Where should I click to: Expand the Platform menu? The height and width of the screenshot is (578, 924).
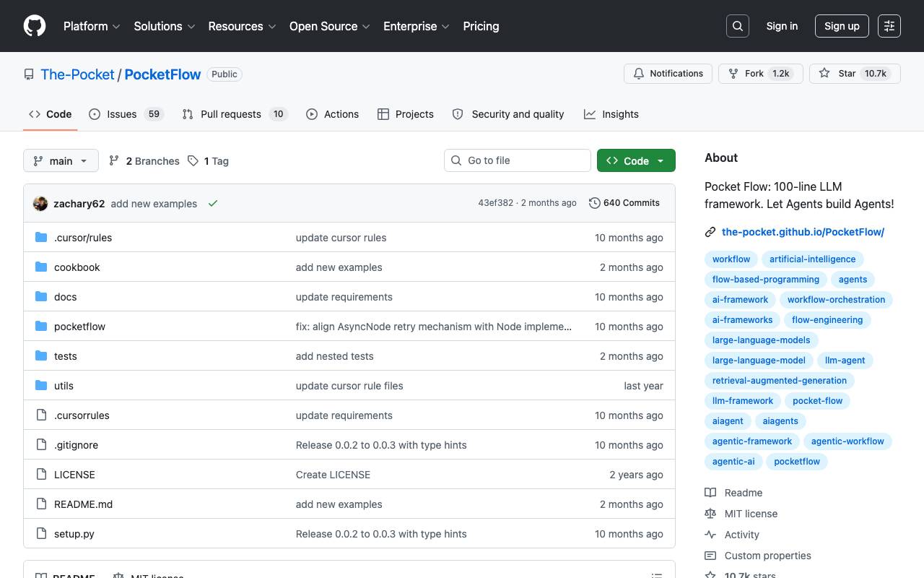click(x=92, y=26)
